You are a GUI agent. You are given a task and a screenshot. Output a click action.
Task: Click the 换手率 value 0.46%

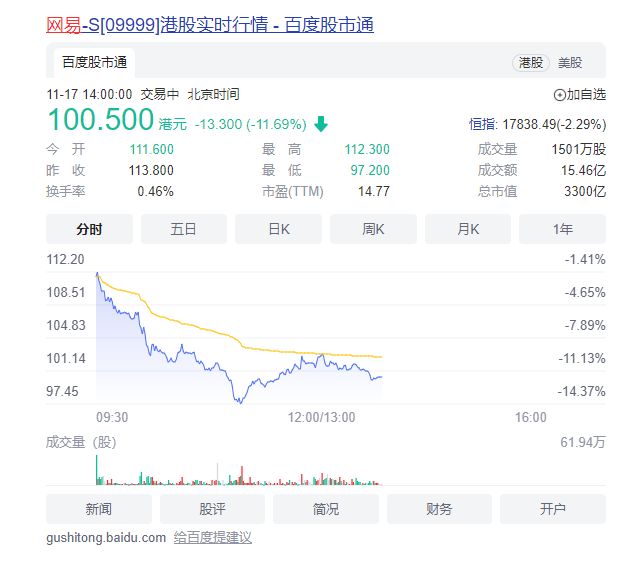click(x=155, y=191)
